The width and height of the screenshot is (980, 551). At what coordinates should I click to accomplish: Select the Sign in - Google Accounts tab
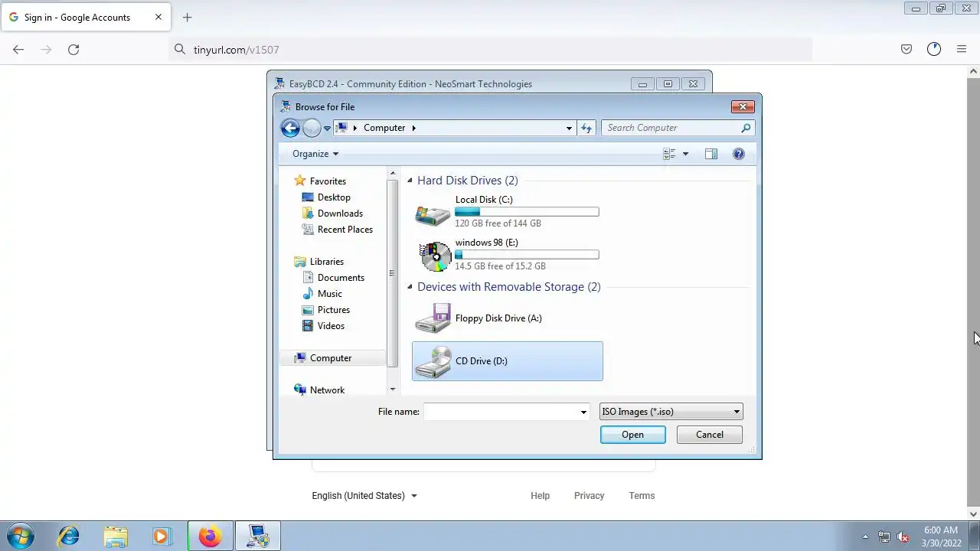(85, 17)
